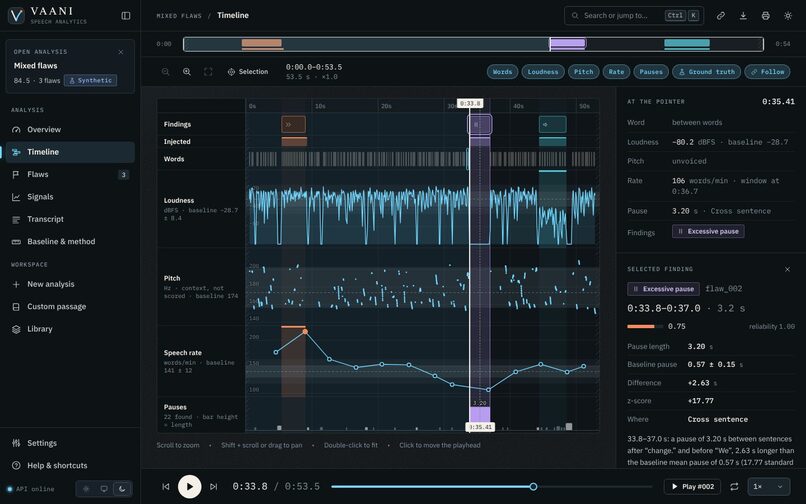806x504 pixels.
Task: Copy link with the chain icon
Action: (721, 16)
